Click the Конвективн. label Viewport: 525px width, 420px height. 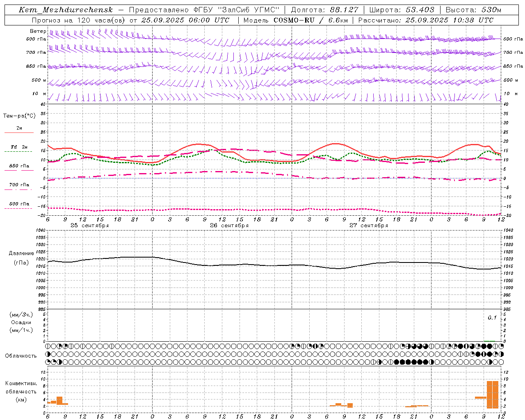click(x=21, y=383)
